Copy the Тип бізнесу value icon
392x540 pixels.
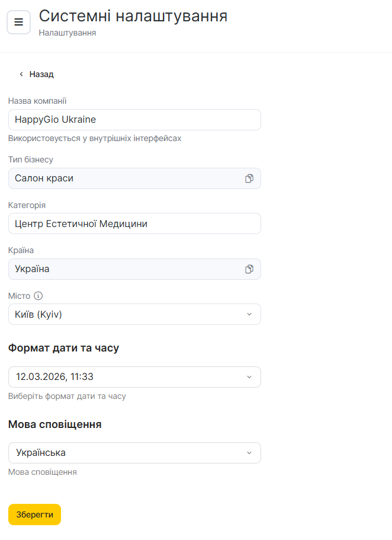click(249, 178)
